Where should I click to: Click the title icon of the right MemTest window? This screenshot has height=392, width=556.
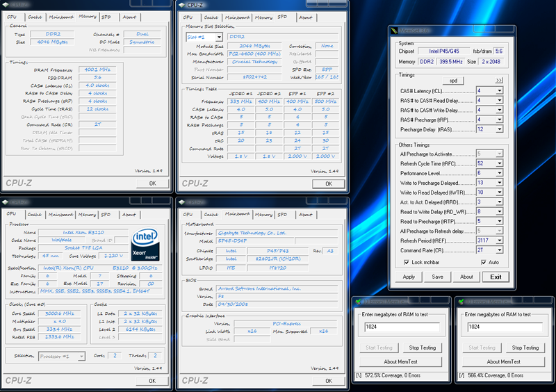tap(461, 302)
